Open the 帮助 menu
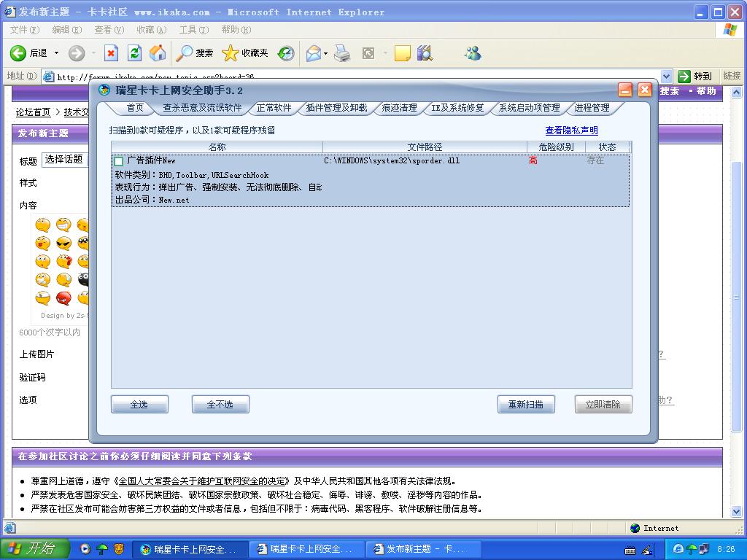This screenshot has height=560, width=747. click(x=236, y=29)
